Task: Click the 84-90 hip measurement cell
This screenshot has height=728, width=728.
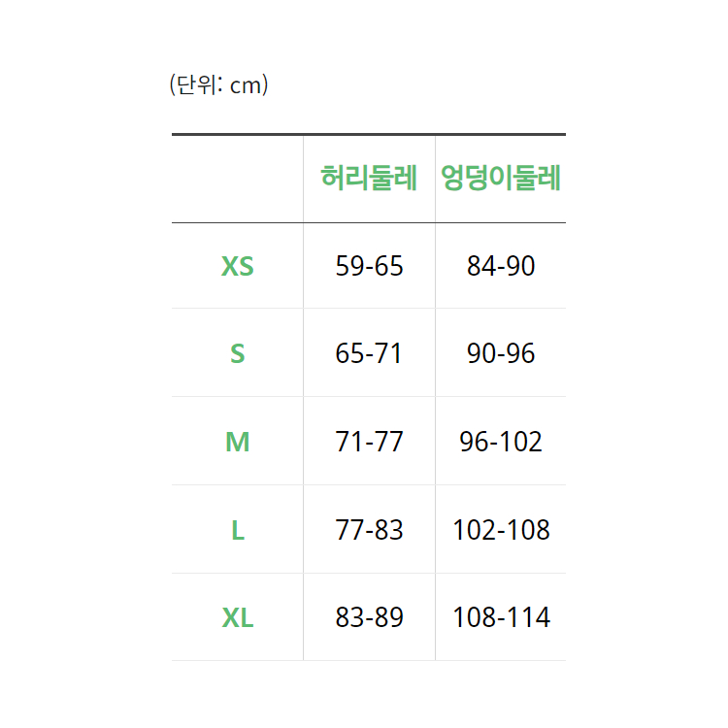Action: pos(501,266)
